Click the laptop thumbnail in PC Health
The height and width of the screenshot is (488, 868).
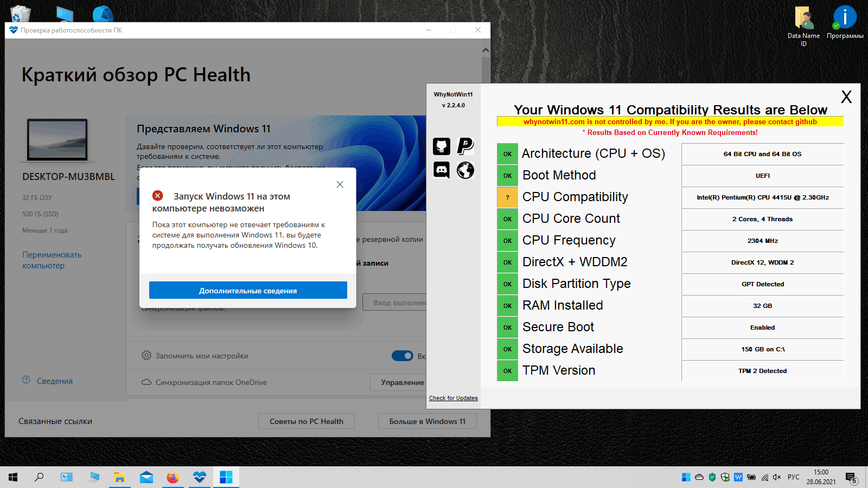[58, 140]
